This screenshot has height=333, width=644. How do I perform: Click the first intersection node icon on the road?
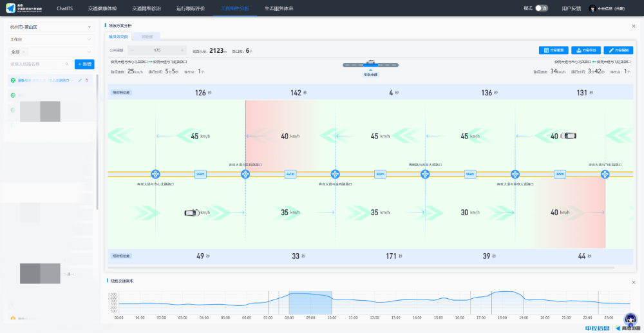tap(155, 174)
